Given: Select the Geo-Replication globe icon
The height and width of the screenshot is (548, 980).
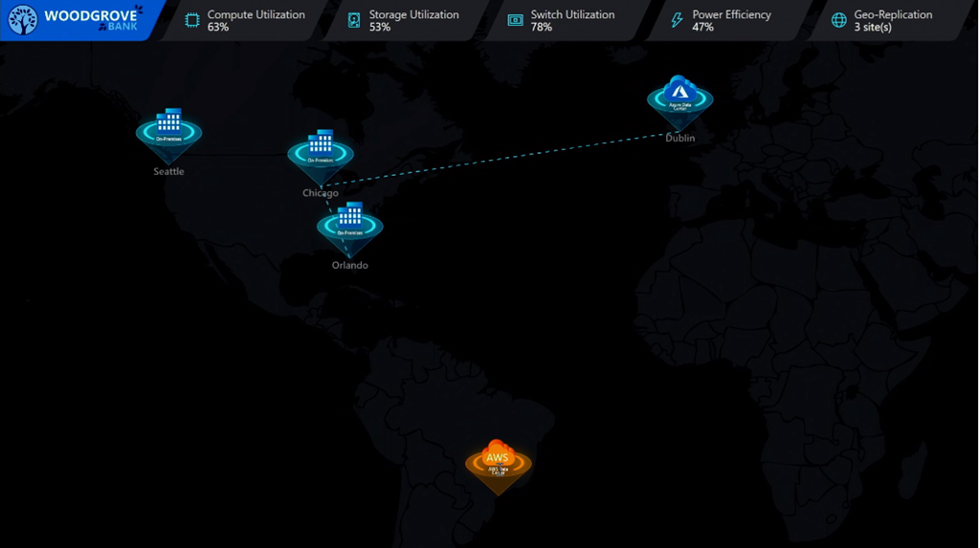Looking at the screenshot, I should 838,21.
